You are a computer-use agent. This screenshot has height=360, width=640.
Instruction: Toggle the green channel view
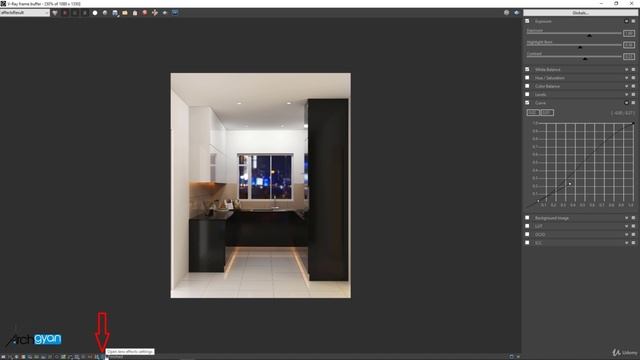[x=75, y=13]
